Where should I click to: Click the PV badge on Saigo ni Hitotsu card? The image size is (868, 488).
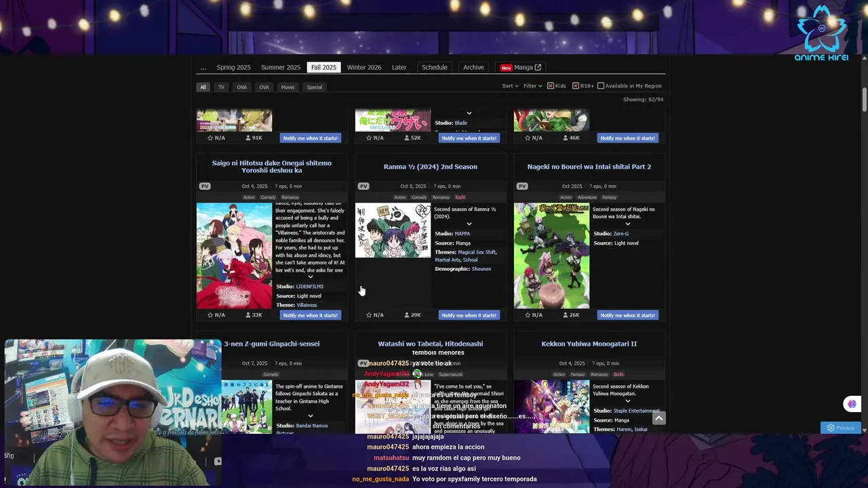[x=205, y=186]
